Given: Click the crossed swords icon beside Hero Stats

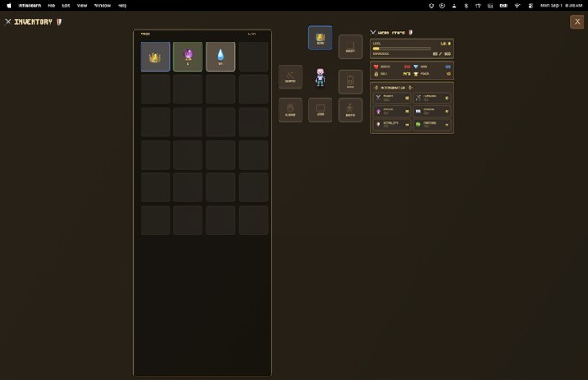Looking at the screenshot, I should click(x=373, y=33).
